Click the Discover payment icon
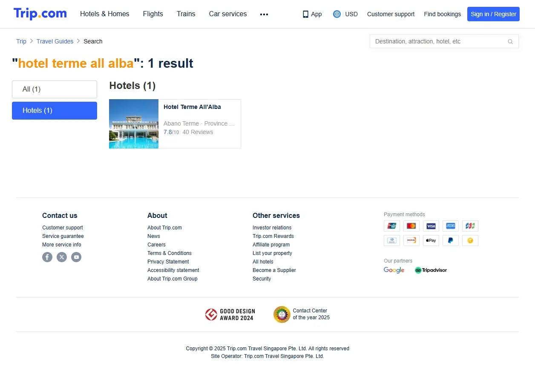The height and width of the screenshot is (392, 535). pos(411,240)
